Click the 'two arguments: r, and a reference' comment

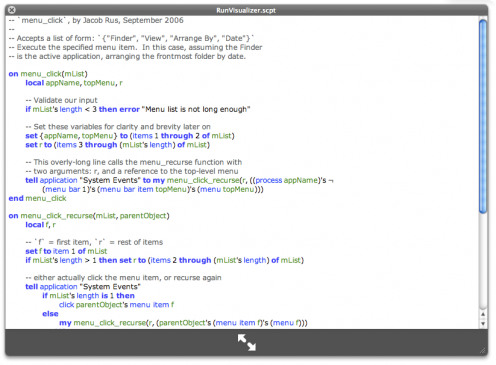(132, 171)
